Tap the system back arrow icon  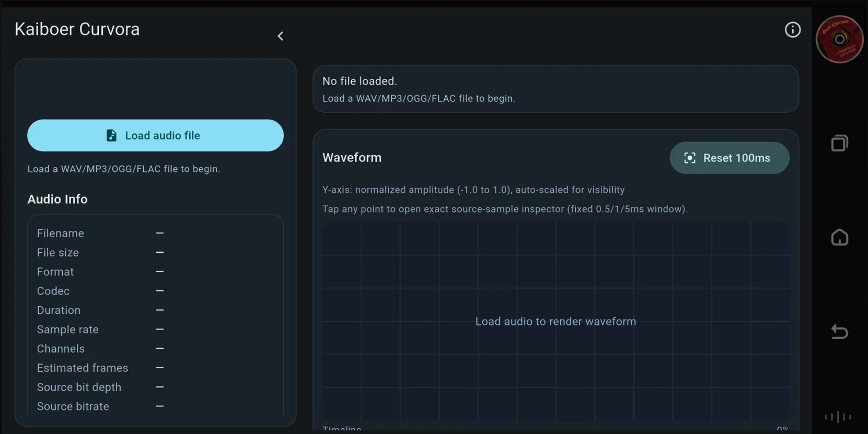pyautogui.click(x=839, y=331)
